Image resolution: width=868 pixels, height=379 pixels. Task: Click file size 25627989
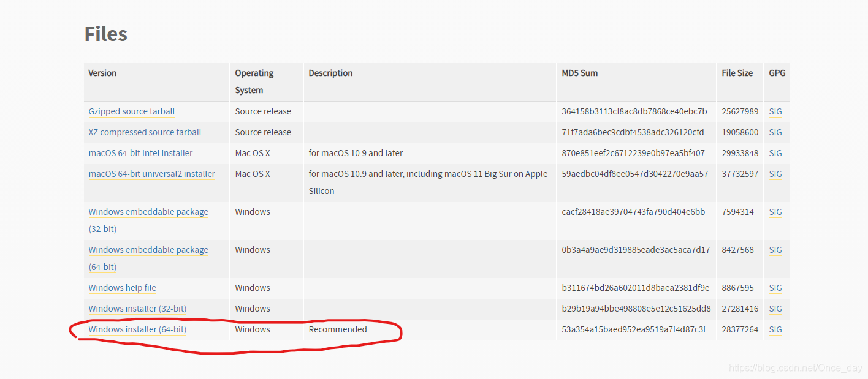point(740,111)
